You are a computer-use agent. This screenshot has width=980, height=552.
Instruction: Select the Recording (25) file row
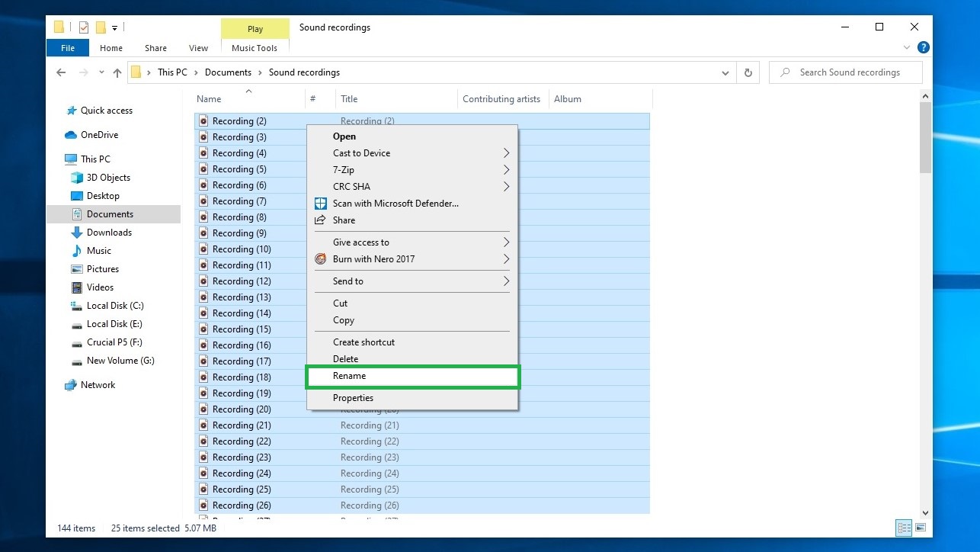pos(422,489)
